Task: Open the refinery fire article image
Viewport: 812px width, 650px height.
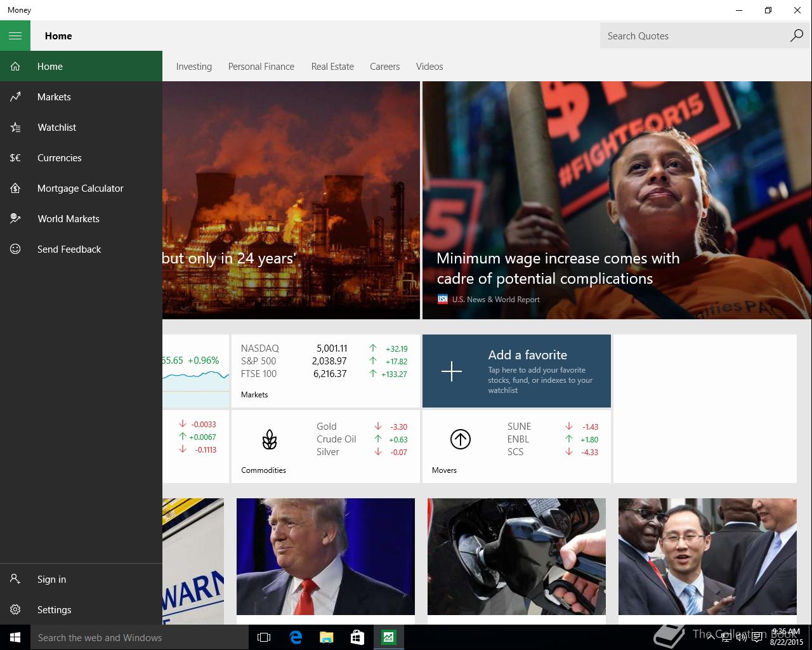Action: 291,200
